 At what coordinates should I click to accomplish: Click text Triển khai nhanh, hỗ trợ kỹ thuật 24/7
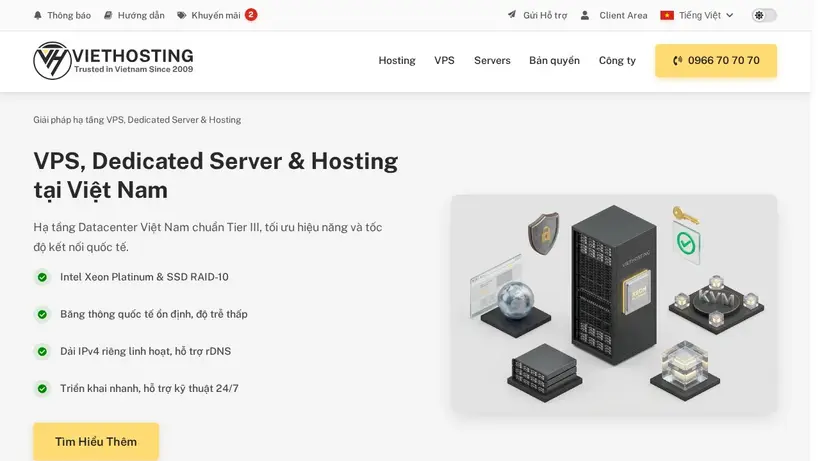point(149,388)
